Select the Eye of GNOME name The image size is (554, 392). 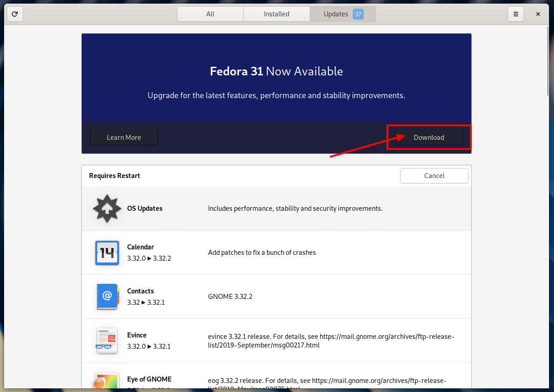coord(149,379)
